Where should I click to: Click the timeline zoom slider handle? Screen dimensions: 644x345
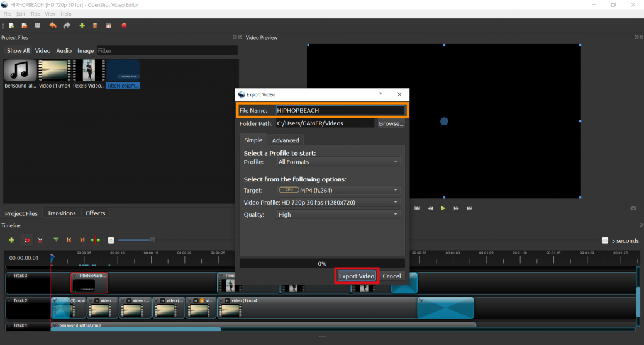(x=152, y=240)
